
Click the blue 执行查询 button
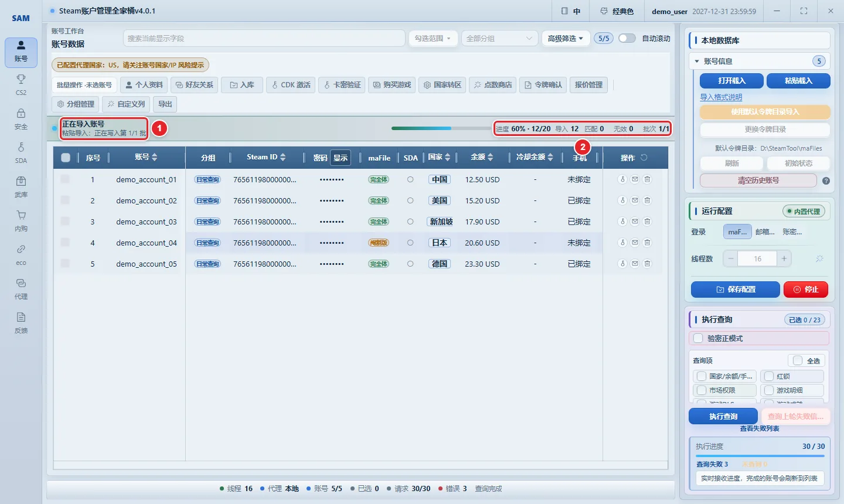[x=723, y=416]
